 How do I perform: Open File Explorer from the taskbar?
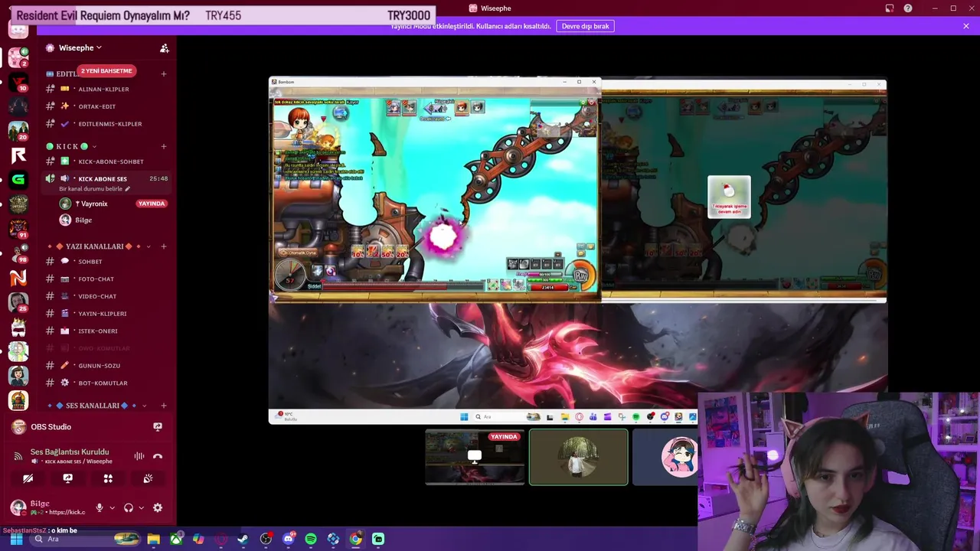(154, 539)
